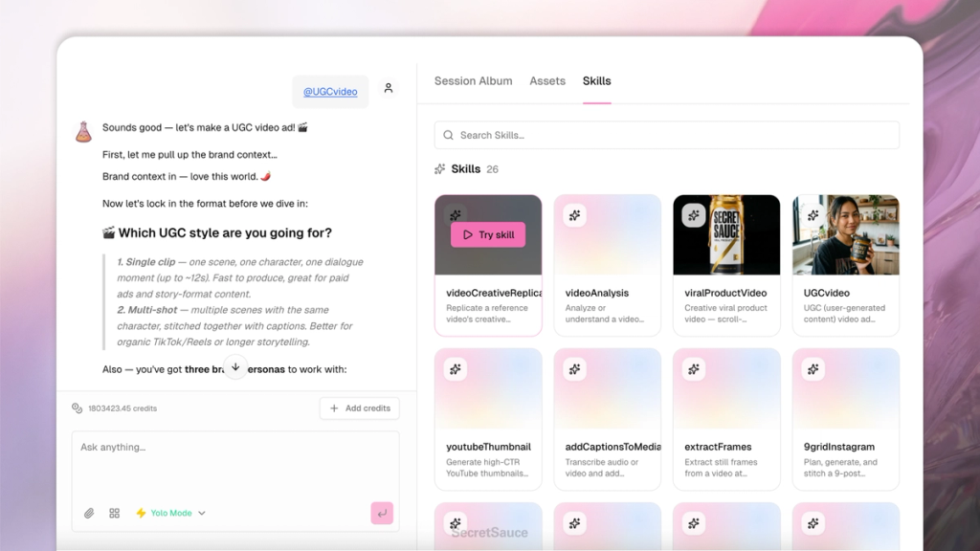
Task: Attach a file using the paperclip icon
Action: pos(89,513)
